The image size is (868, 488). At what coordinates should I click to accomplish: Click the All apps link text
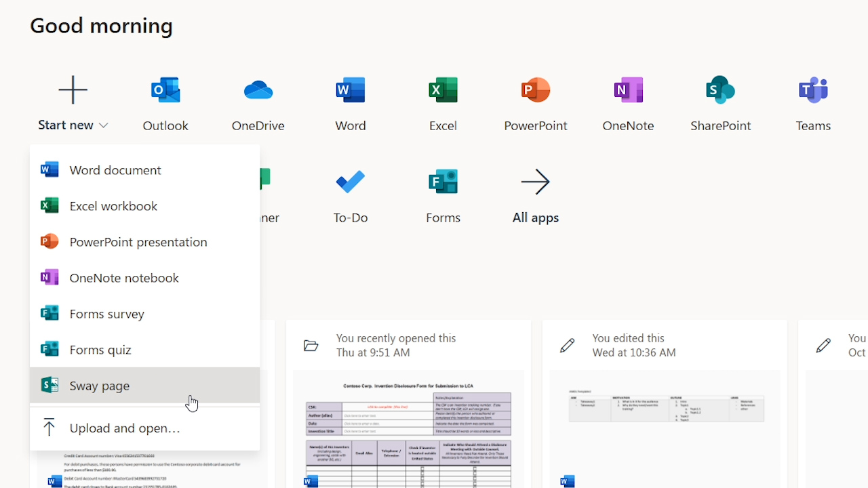(536, 218)
